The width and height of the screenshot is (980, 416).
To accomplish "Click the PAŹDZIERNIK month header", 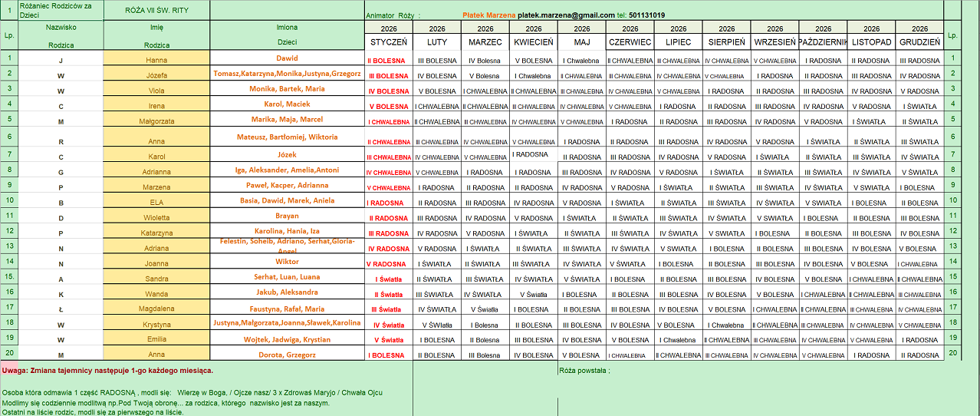I will 823,42.
